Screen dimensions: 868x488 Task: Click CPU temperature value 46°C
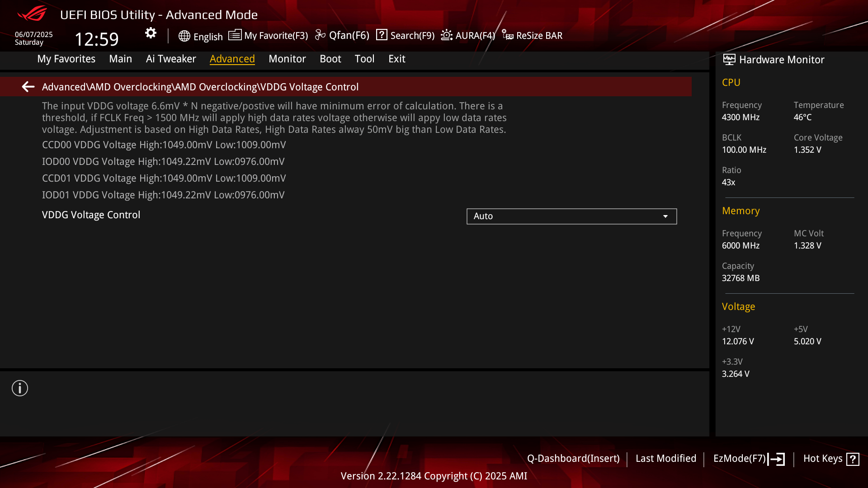pos(802,117)
